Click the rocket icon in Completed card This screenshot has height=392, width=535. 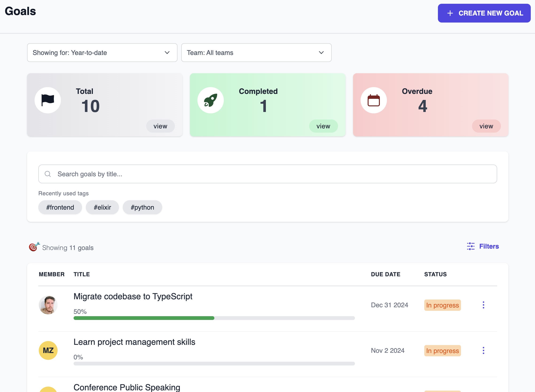point(210,100)
